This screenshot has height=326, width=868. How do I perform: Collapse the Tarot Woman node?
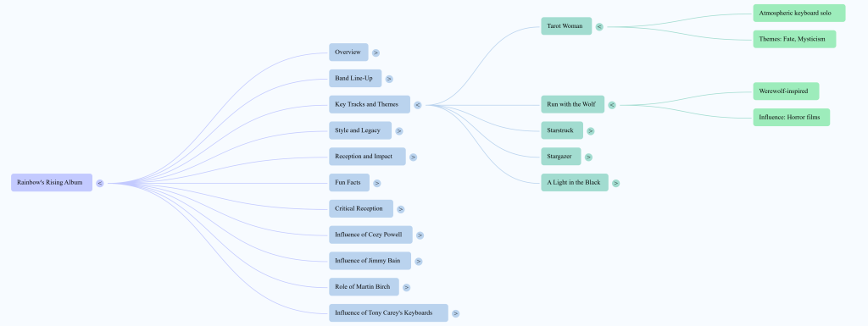(x=599, y=26)
